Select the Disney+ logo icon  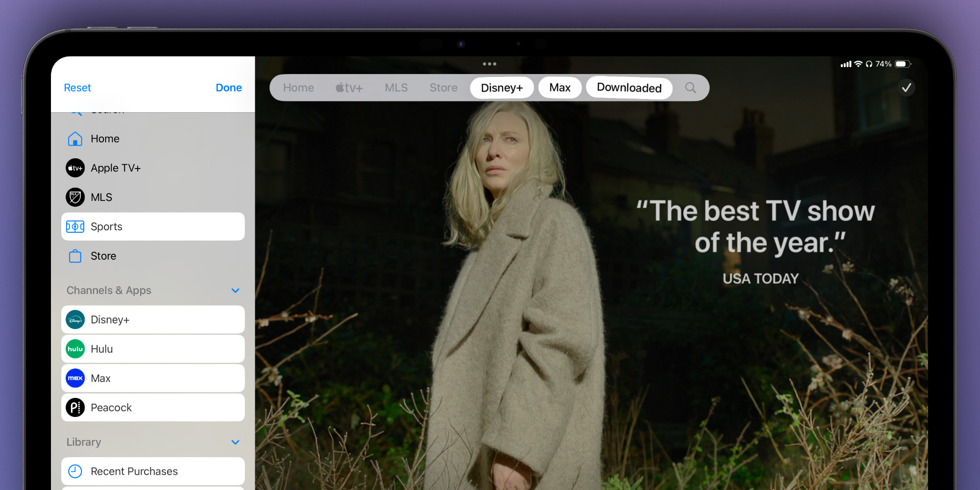[75, 319]
